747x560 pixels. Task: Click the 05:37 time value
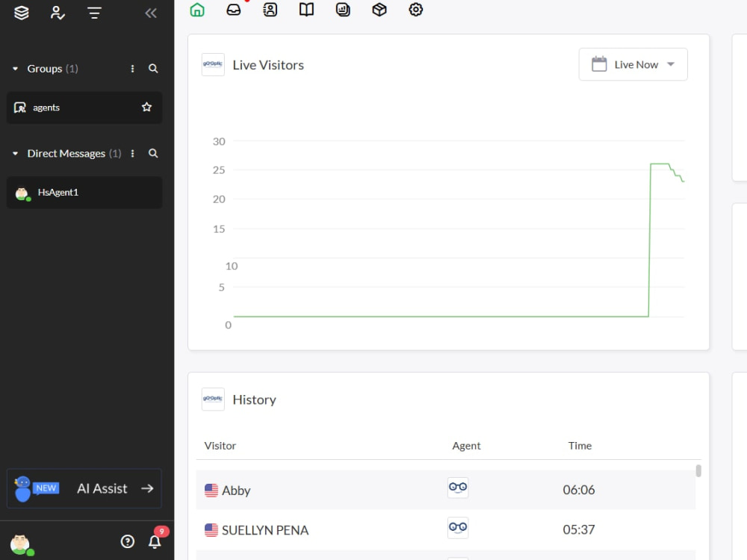click(x=579, y=530)
